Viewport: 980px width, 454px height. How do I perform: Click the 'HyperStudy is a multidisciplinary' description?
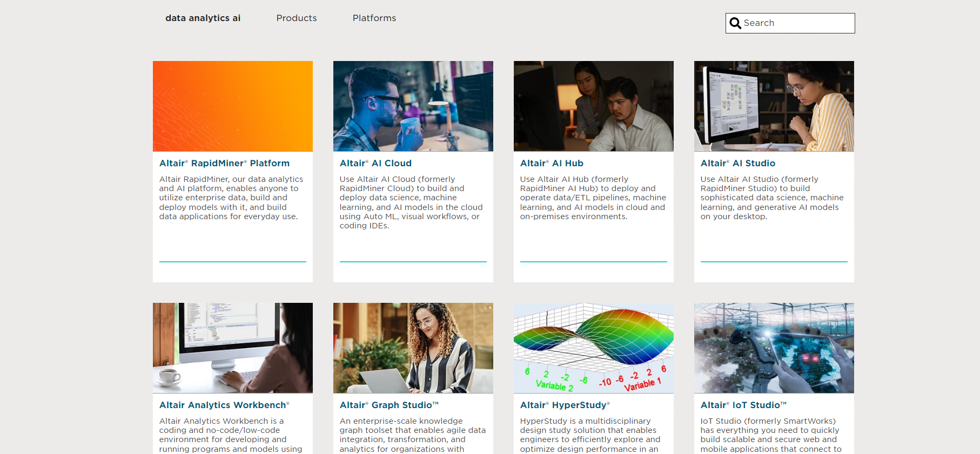click(590, 435)
